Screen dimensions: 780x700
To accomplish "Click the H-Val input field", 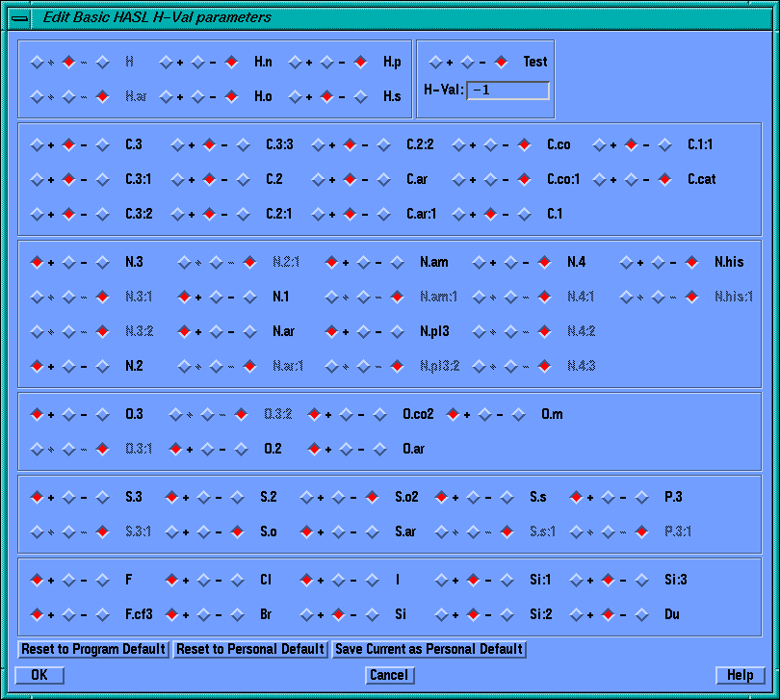I will pyautogui.click(x=507, y=91).
